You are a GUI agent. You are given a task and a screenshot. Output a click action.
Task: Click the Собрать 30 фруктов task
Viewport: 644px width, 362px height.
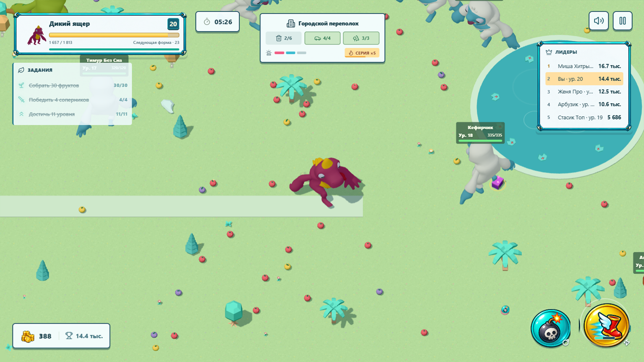pos(72,85)
